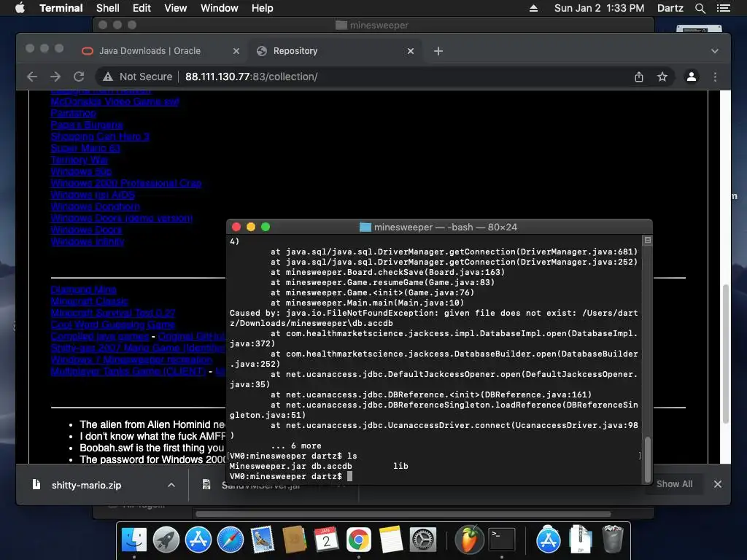Open Super Mario 63 link
747x560 pixels.
point(85,148)
